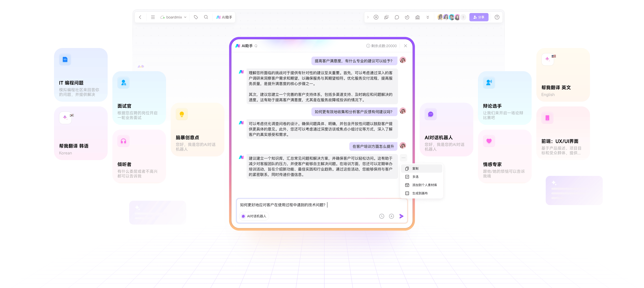This screenshot has width=644, height=288.
Task: Click the plus circle icon in input box
Action: [x=391, y=216]
